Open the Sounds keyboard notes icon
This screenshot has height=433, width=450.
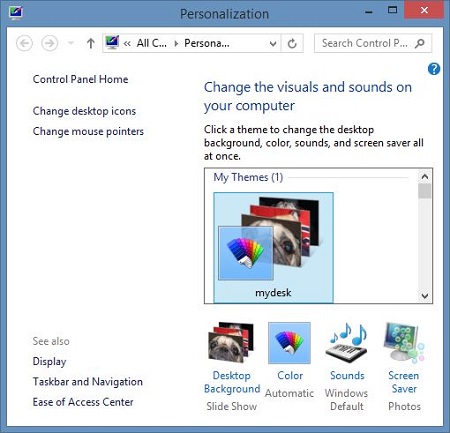coord(347,343)
